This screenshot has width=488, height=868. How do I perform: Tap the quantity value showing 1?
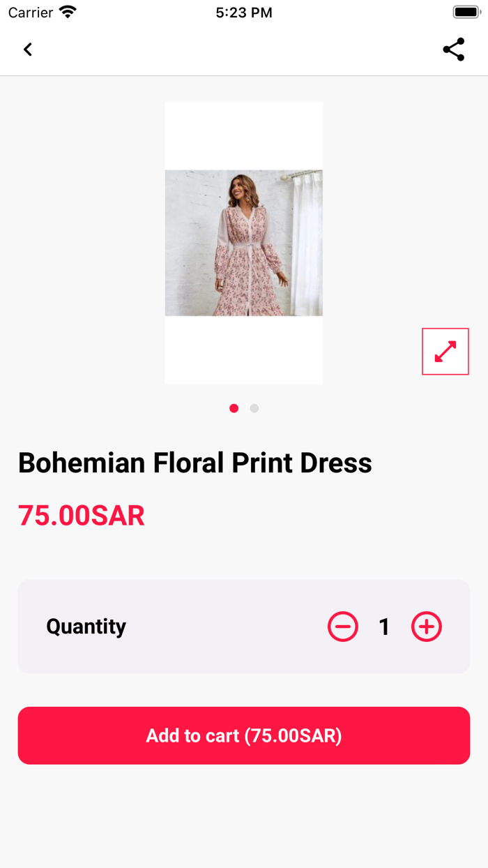click(x=384, y=627)
